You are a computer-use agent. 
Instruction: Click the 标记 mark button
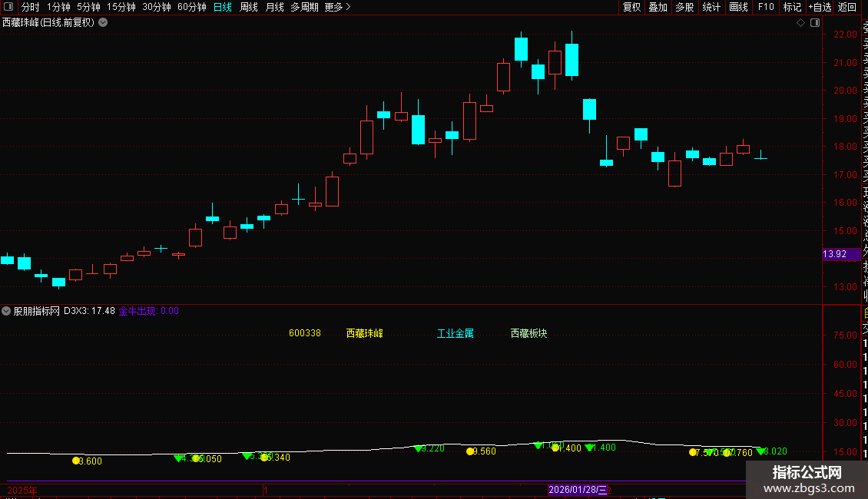pos(792,7)
